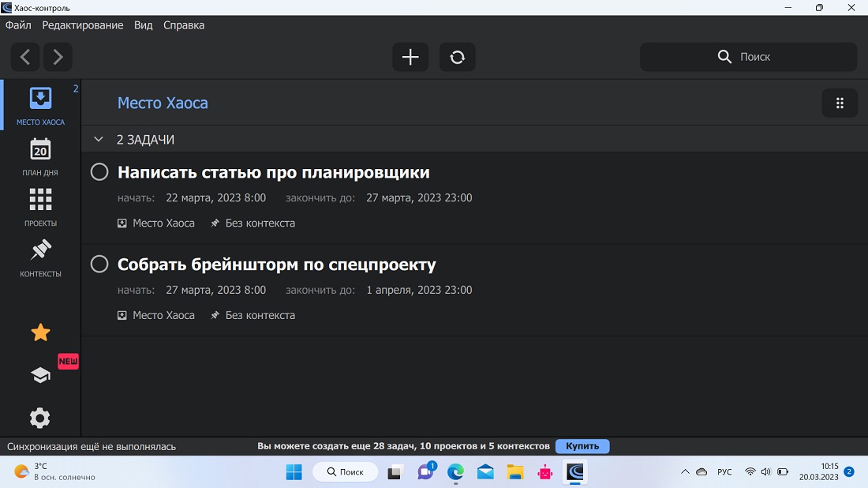Viewport: 868px width, 488px height.
Task: Open Microsoft Edge from the taskbar
Action: pyautogui.click(x=455, y=472)
